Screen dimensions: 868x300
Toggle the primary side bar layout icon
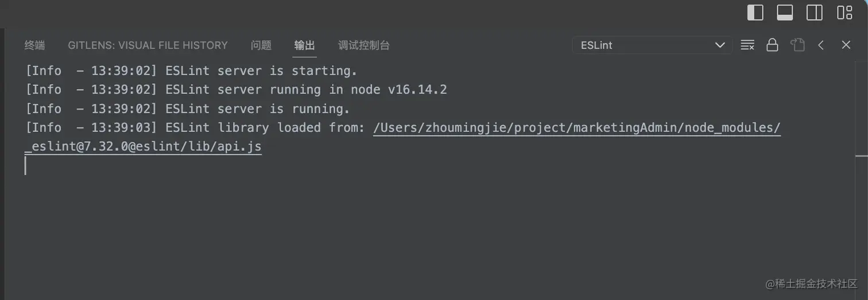click(x=755, y=13)
